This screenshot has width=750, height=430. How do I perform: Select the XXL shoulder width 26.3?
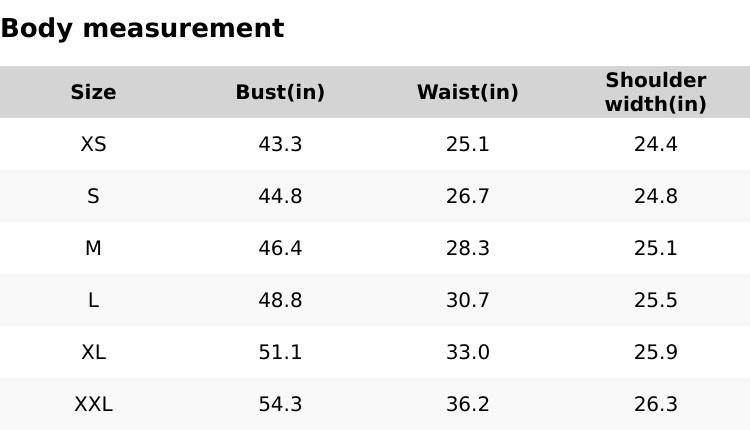[x=655, y=404]
